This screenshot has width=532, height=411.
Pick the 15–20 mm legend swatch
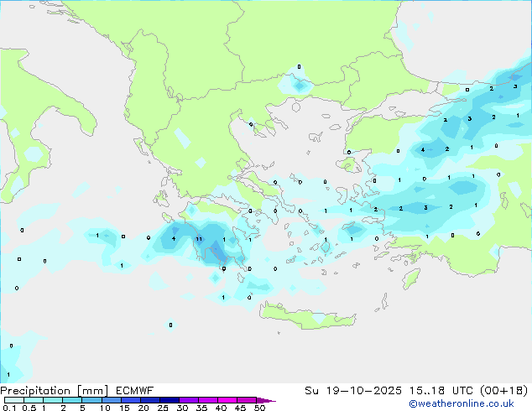click(130, 400)
